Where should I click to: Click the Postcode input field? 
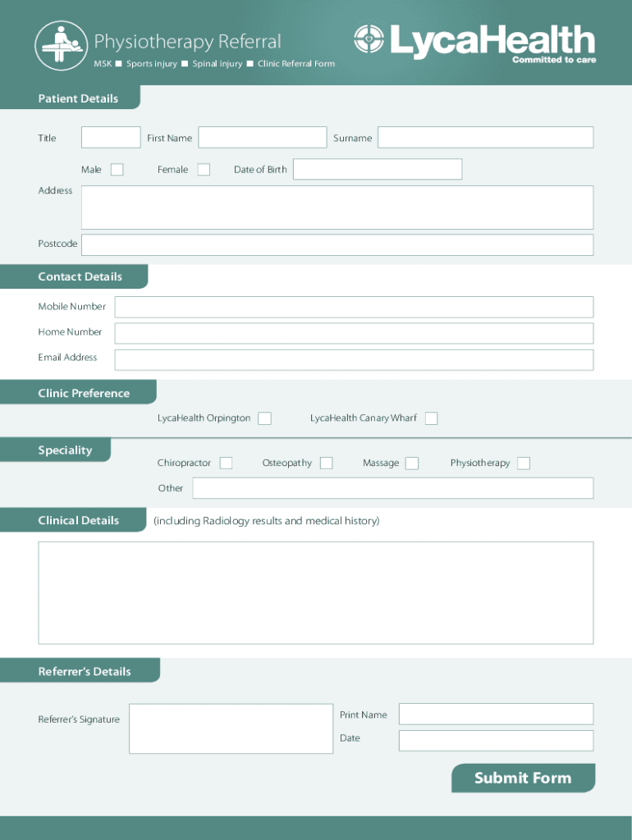coord(337,244)
